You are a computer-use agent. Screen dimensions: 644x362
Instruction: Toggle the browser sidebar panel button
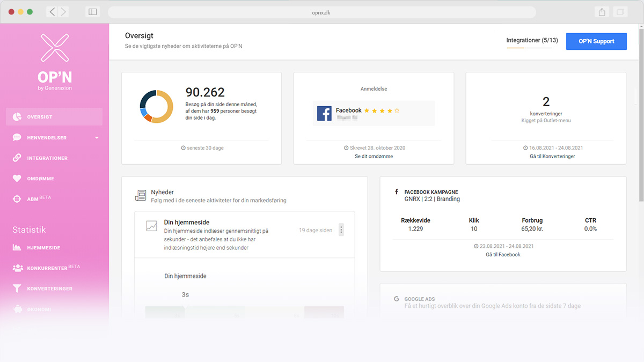coord(92,12)
